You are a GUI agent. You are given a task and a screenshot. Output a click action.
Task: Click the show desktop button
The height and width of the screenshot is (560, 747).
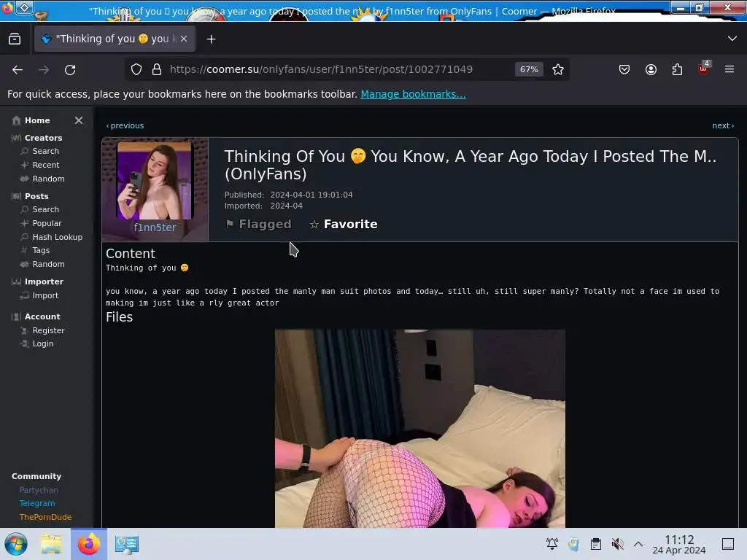tap(728, 544)
